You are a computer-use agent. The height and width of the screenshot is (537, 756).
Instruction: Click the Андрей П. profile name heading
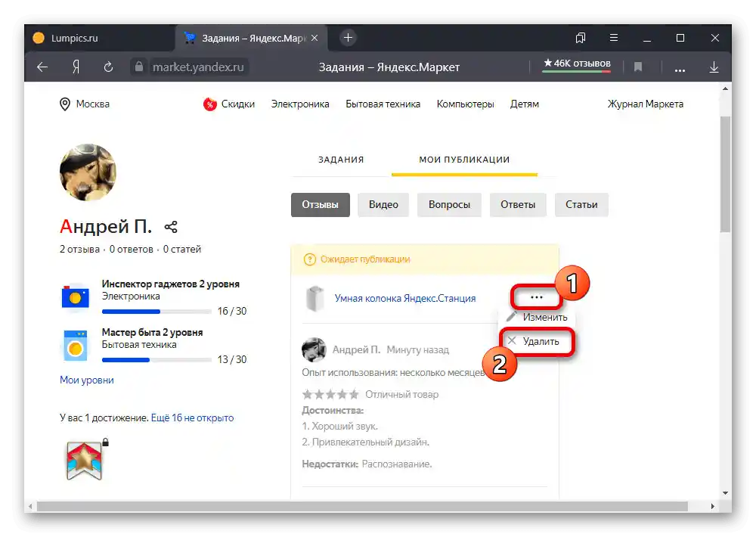click(106, 226)
